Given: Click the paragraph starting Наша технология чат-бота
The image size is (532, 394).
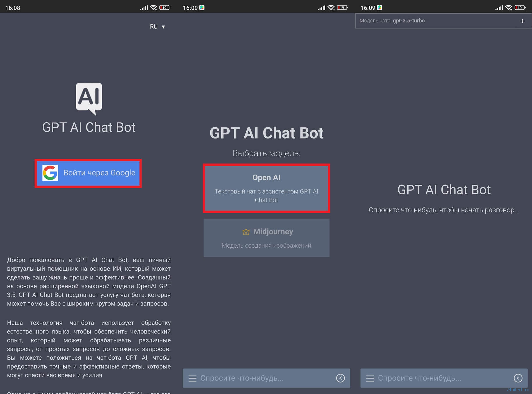Looking at the screenshot, I should point(89,349).
